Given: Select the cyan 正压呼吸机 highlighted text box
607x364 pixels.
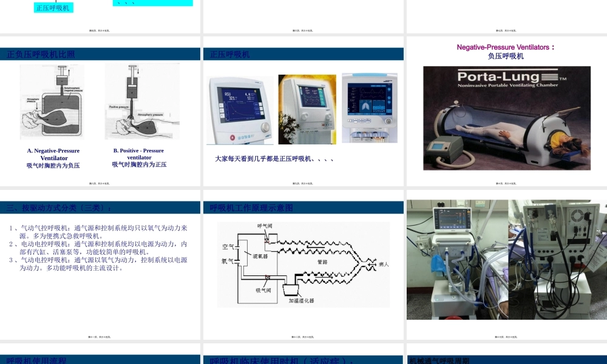Looking at the screenshot, I should pos(53,7).
